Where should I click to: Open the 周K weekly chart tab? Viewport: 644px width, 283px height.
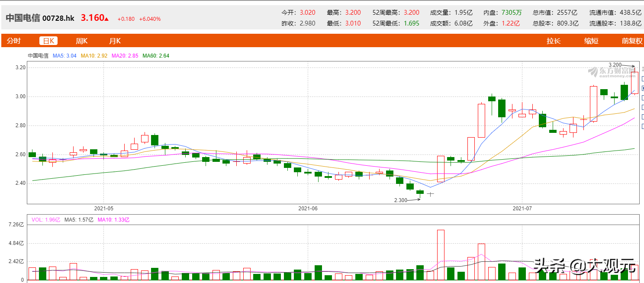[x=82, y=41]
